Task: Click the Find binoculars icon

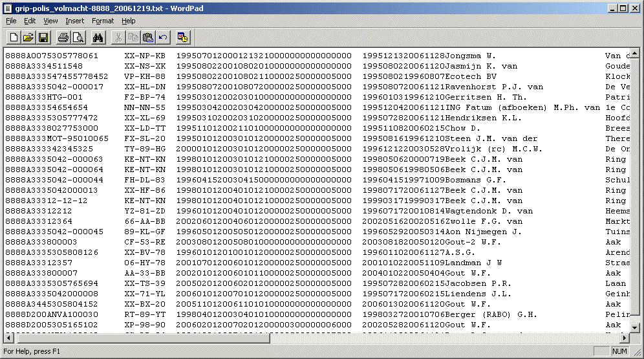Action: click(x=98, y=38)
